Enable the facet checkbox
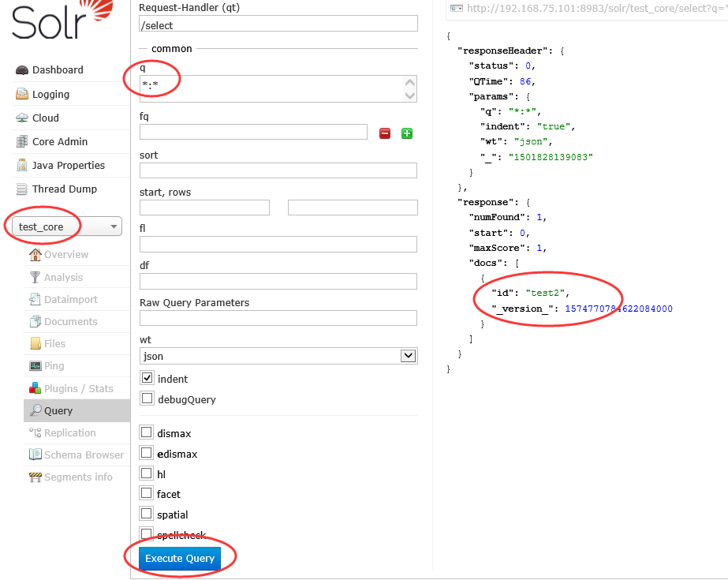This screenshot has width=728, height=580. coord(147,494)
